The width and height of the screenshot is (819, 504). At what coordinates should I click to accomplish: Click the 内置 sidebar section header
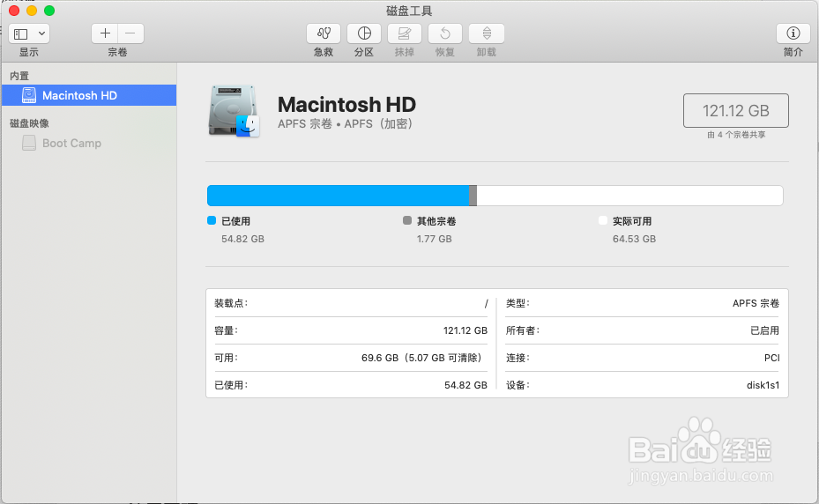(x=19, y=76)
